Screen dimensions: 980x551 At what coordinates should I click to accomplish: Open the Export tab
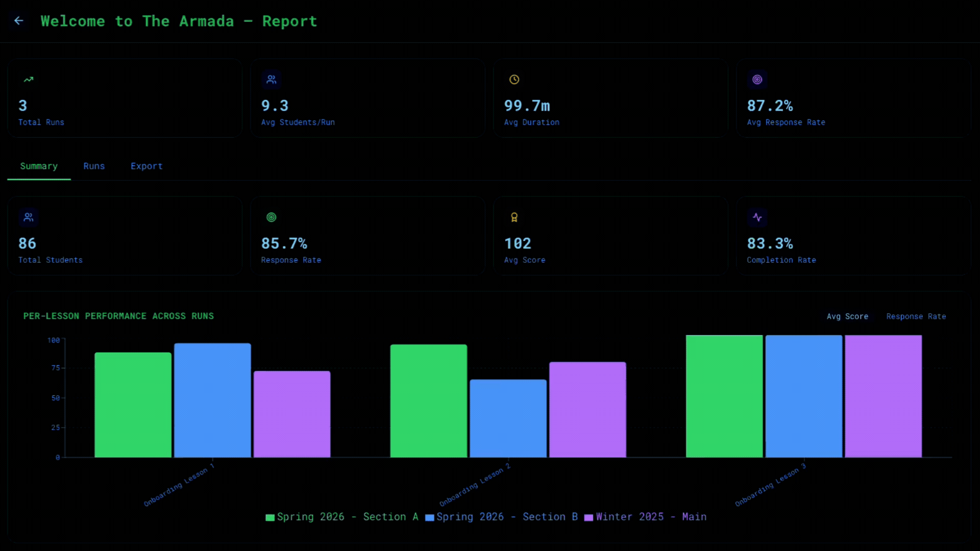coord(146,166)
